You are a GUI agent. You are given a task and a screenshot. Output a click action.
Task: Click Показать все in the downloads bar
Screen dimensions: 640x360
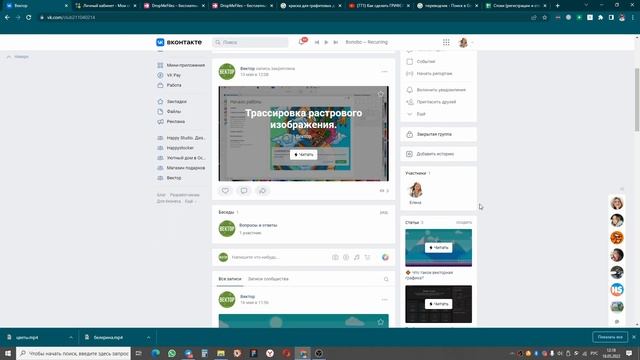[610, 338]
